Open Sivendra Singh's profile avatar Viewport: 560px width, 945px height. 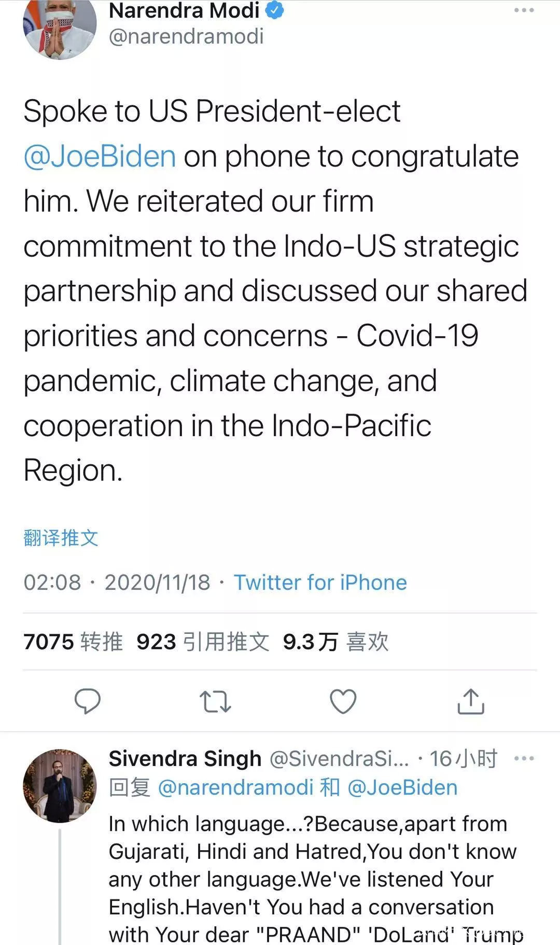(60, 785)
